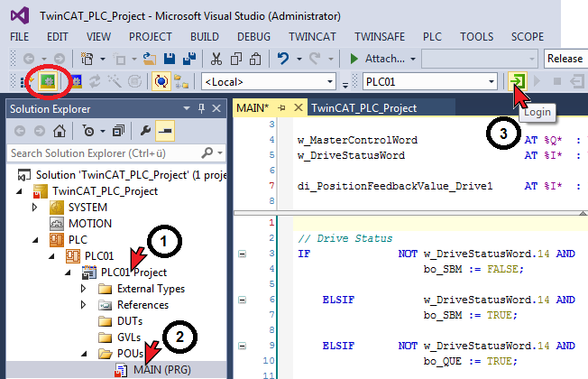
Task: Pin the MAIN* editor tab
Action: 281,107
